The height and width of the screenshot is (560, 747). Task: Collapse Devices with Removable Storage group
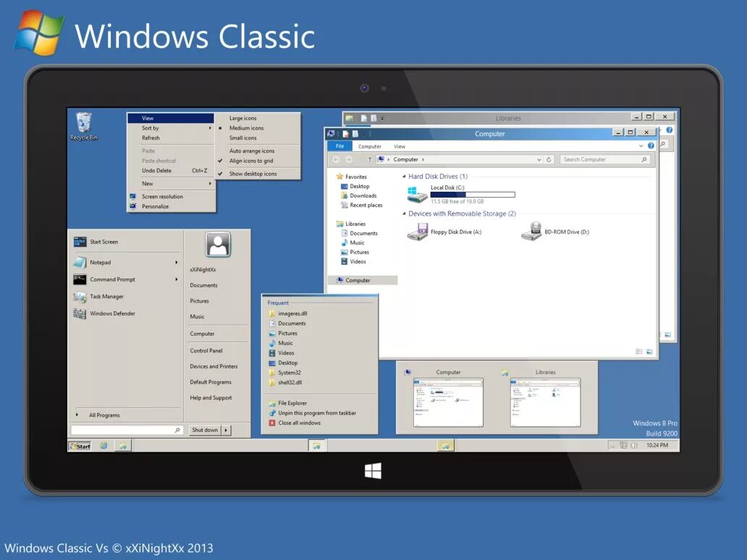(405, 214)
